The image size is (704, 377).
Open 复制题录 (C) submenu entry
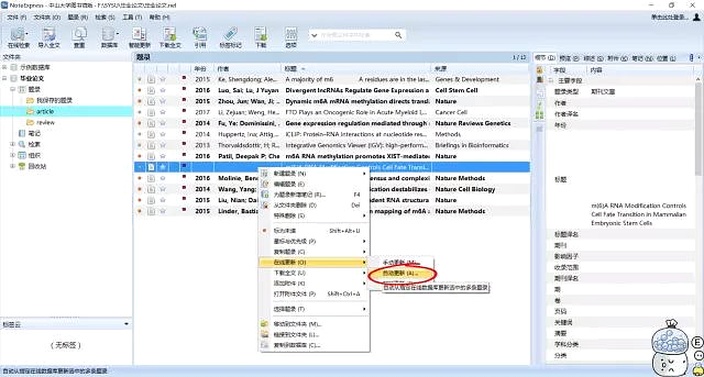(314, 252)
